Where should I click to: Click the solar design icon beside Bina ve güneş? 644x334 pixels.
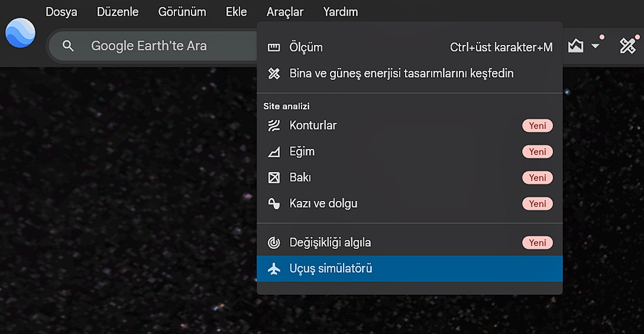274,73
